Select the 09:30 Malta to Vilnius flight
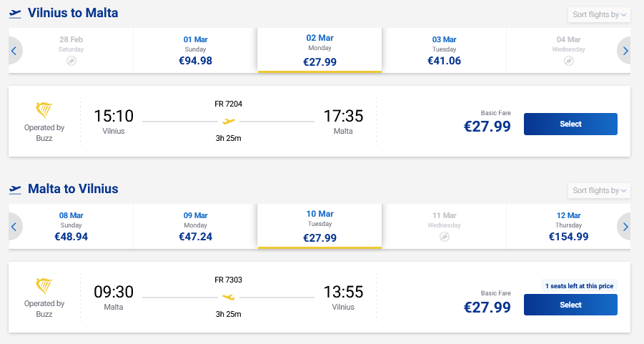644x344 pixels. 570,305
